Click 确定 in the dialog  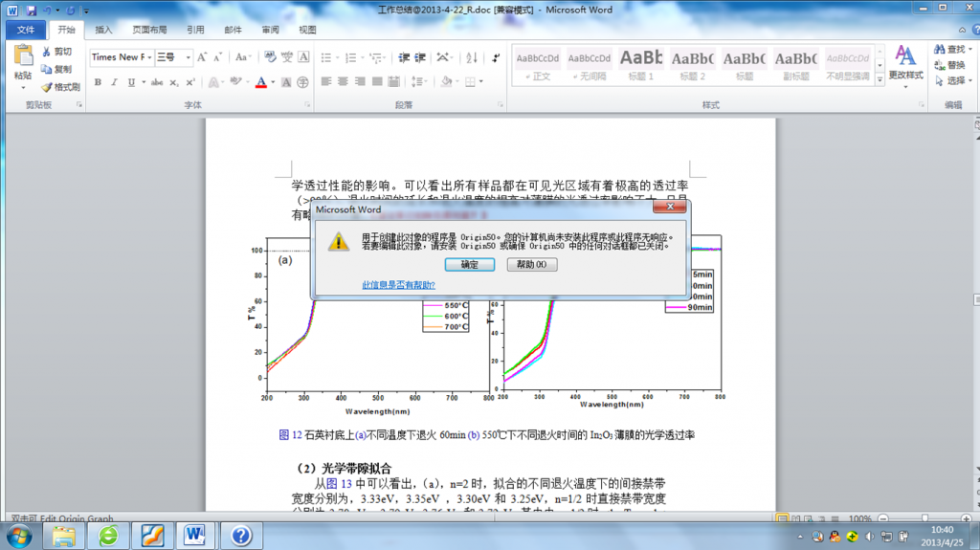[x=470, y=264]
